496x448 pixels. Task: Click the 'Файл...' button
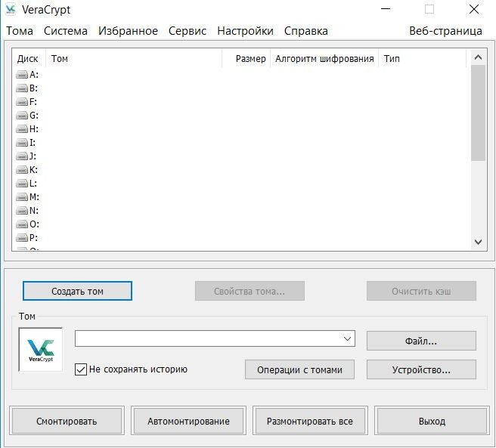421,341
